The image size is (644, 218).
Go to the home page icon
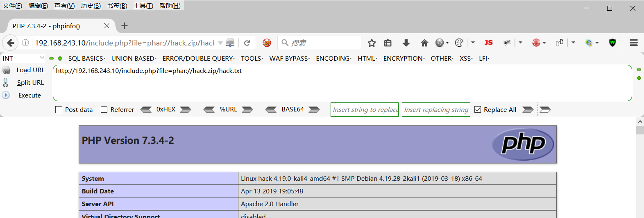point(424,43)
